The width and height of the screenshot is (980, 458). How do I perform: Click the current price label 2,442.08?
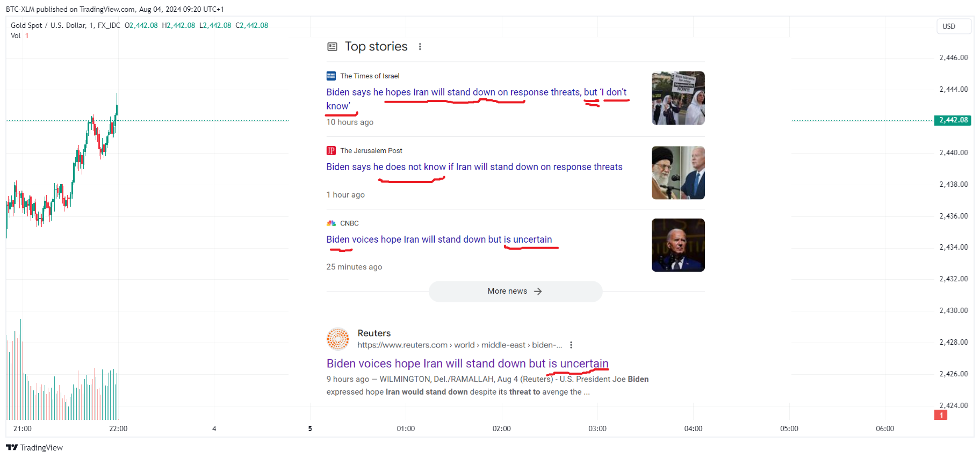pyautogui.click(x=953, y=120)
